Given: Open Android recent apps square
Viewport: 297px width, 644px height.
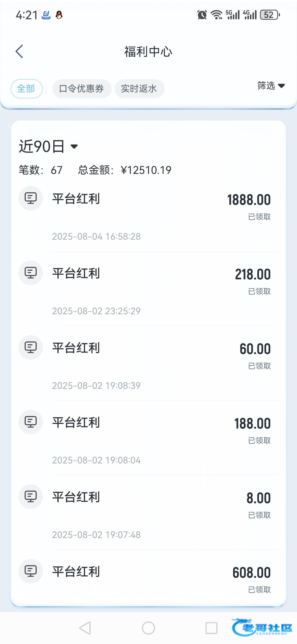Looking at the screenshot, I should pyautogui.click(x=211, y=628).
